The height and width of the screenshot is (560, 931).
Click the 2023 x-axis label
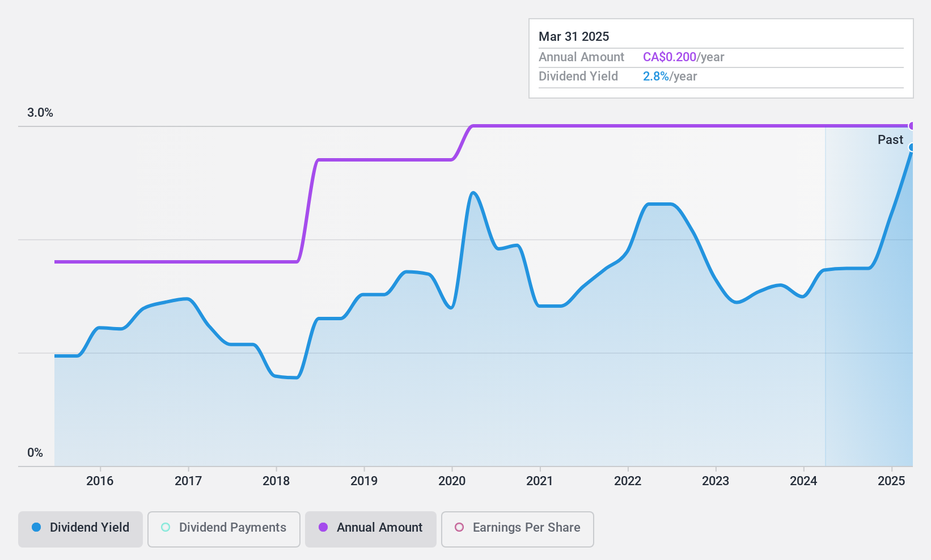(x=716, y=481)
